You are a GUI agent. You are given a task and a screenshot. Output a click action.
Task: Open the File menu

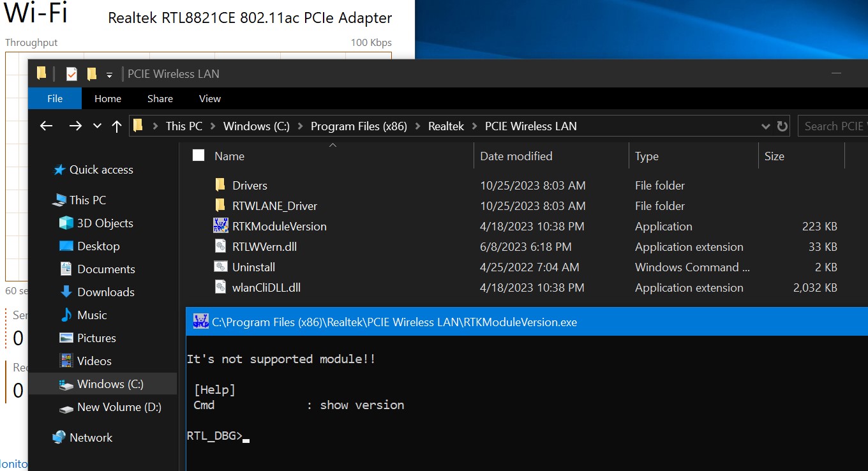point(55,98)
